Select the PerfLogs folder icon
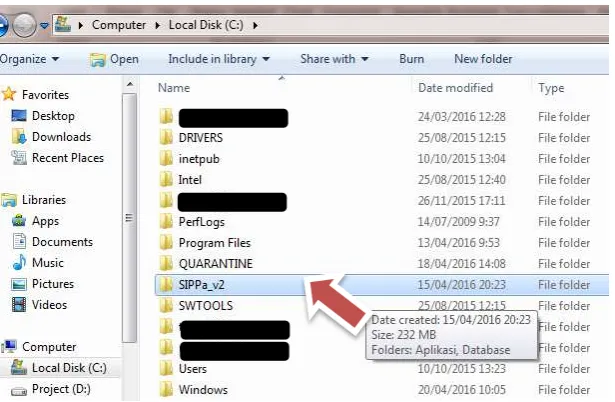 [166, 222]
